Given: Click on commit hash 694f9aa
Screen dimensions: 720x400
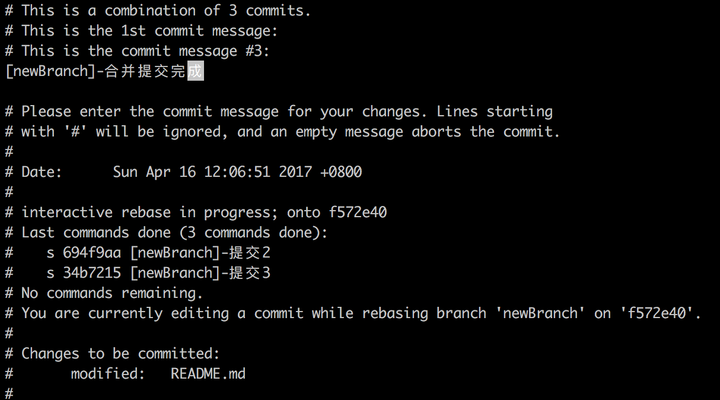Looking at the screenshot, I should point(92,253).
